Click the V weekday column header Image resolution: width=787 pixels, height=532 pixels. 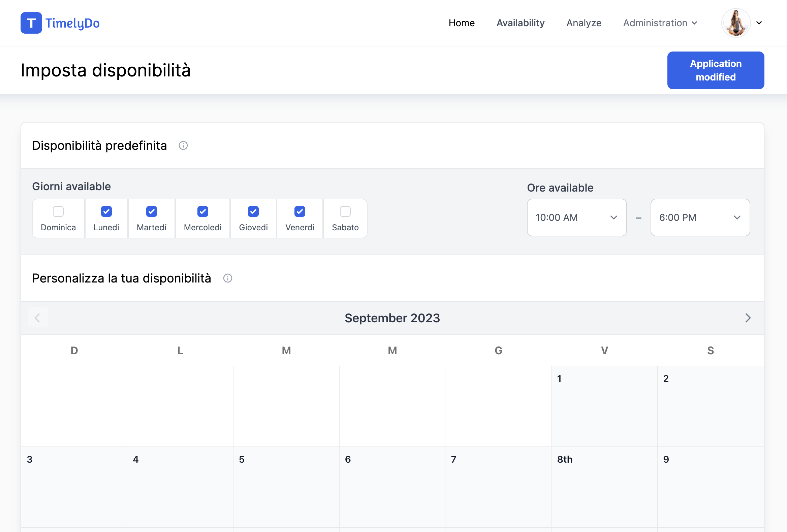[x=604, y=351]
